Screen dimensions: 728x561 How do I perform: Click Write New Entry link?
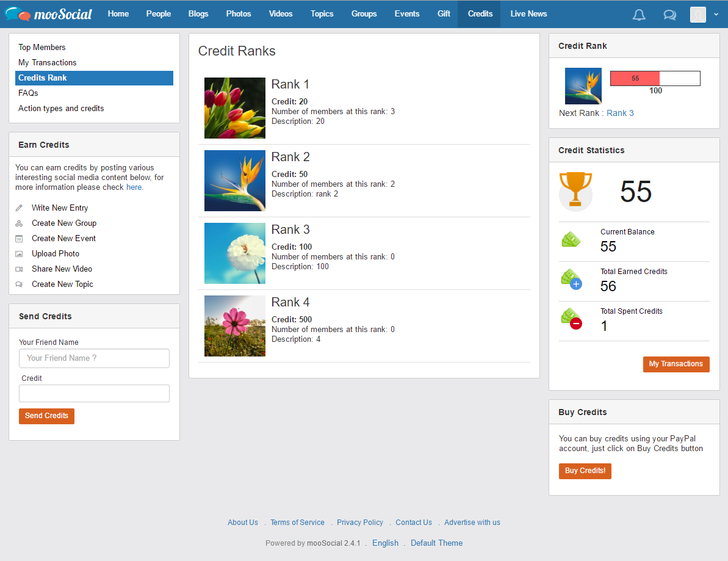pos(60,208)
